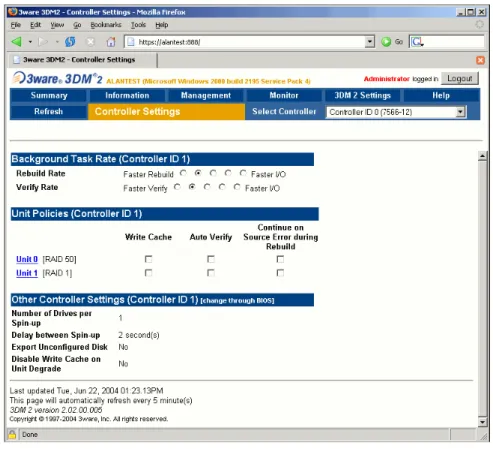Open the Back button history dropdown arrow

[30, 42]
